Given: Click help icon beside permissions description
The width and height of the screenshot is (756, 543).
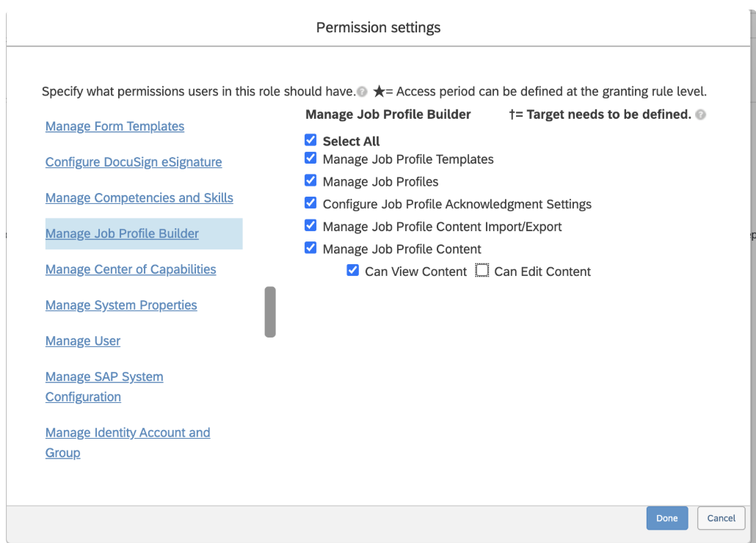Looking at the screenshot, I should click(x=362, y=92).
